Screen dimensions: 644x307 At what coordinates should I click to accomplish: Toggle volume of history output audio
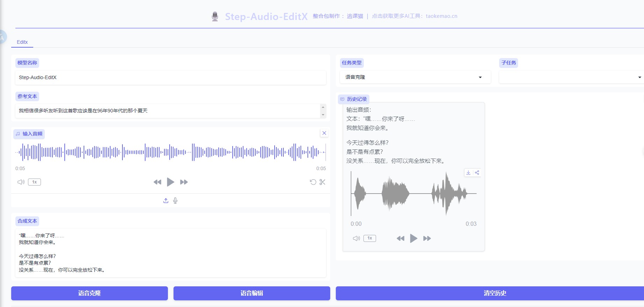356,238
